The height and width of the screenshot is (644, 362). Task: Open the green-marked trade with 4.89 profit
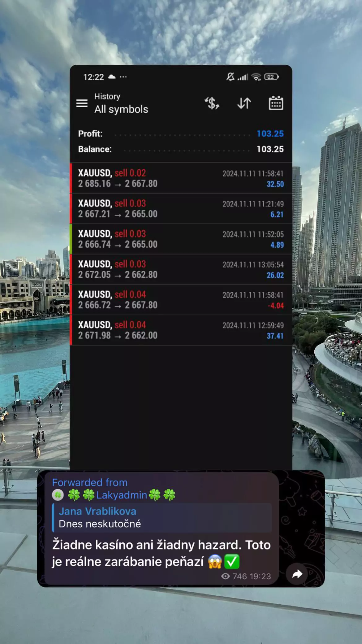point(181,239)
